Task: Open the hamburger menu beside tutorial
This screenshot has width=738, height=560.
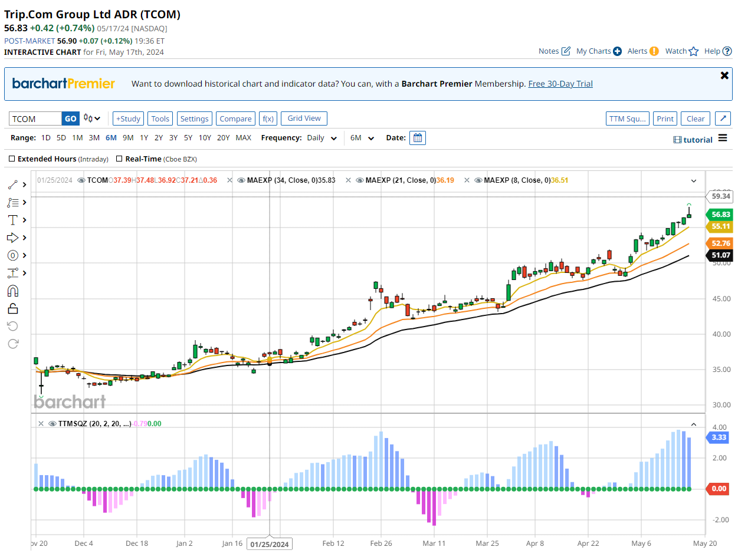Action: (723, 139)
